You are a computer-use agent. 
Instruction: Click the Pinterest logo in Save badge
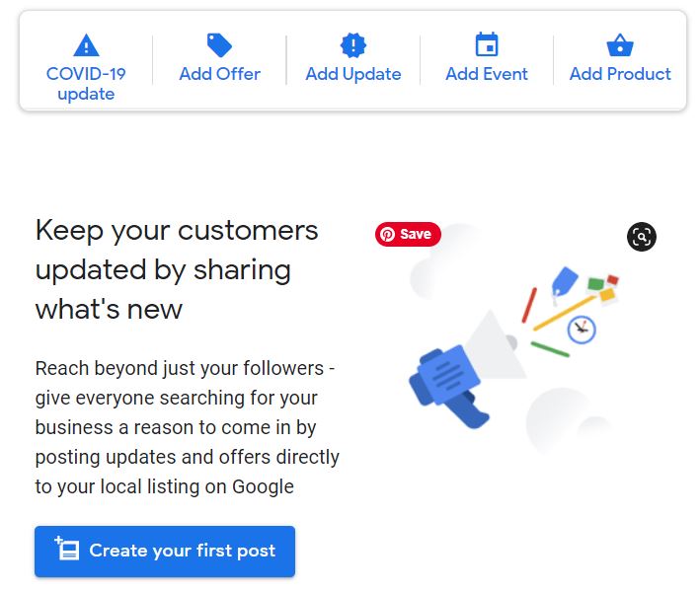(x=388, y=234)
